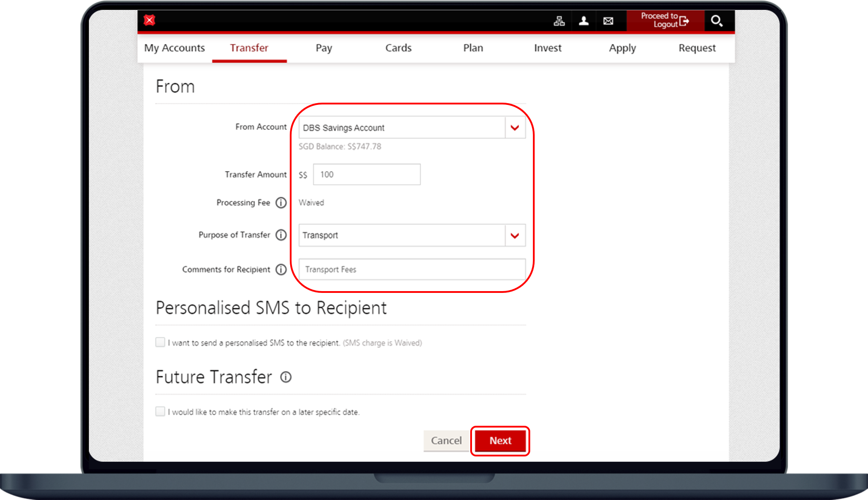The image size is (868, 500).
Task: Switch to the Cards menu tab
Action: tap(398, 48)
